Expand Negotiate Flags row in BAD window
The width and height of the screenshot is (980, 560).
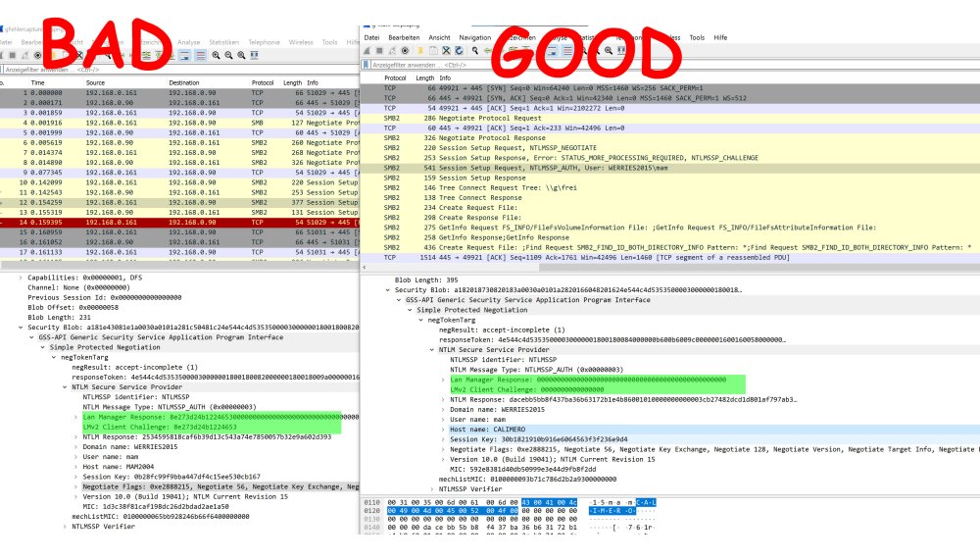tap(76, 486)
